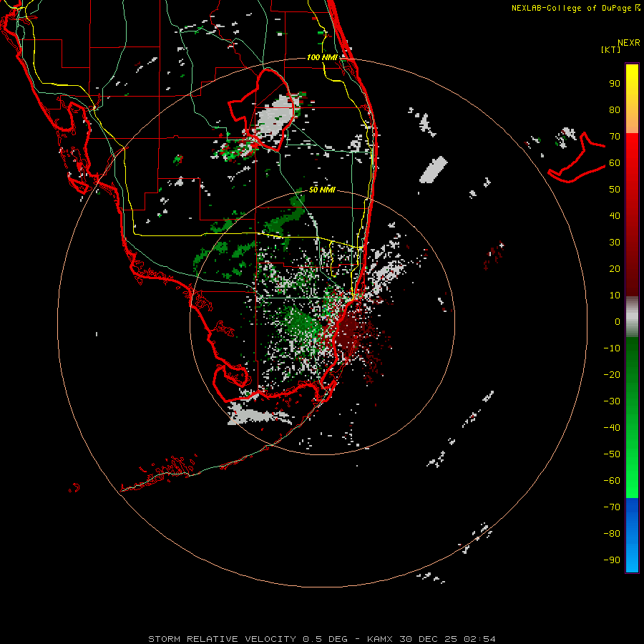Screen dimensions: 644x644
Task: Click the 50 value on the velocity scale
Action: (x=615, y=190)
